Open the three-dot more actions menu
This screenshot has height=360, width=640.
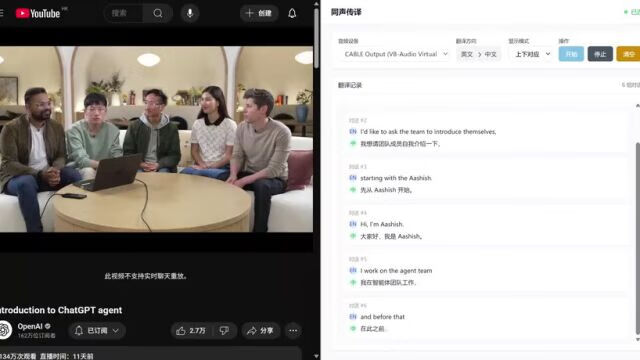[x=293, y=331]
